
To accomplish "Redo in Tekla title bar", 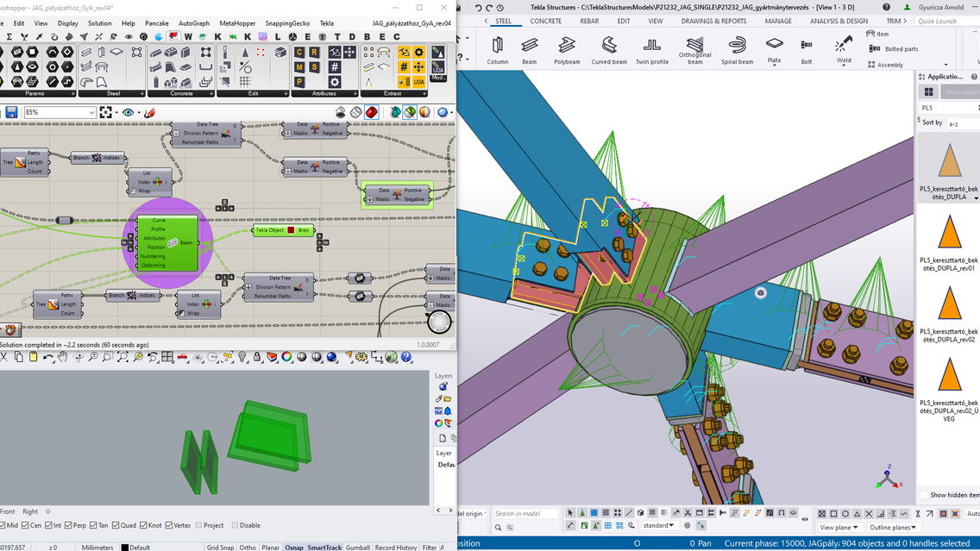I will [489, 8].
